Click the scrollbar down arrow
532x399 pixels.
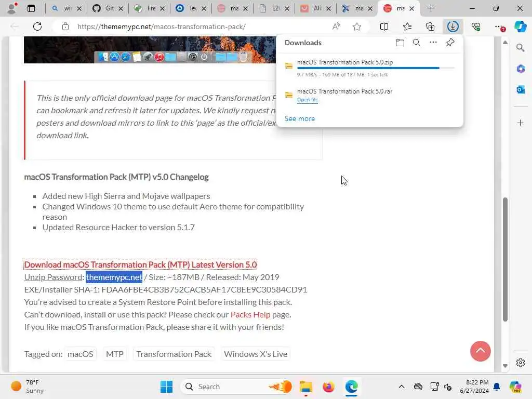point(505,366)
